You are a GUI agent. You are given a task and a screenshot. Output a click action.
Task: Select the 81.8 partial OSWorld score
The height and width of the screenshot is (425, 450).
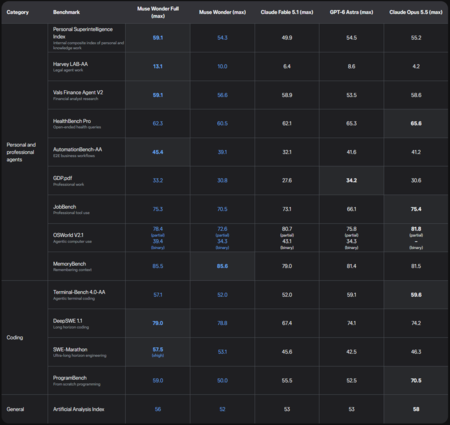click(416, 229)
